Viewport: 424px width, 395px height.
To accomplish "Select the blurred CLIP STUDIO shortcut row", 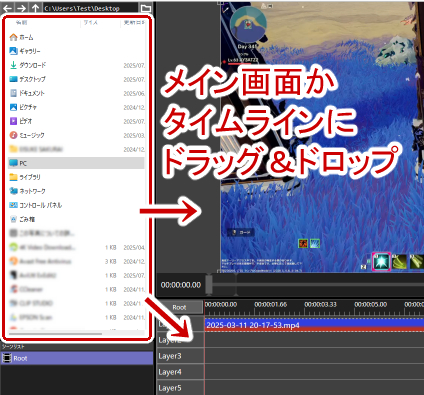I will (76, 303).
